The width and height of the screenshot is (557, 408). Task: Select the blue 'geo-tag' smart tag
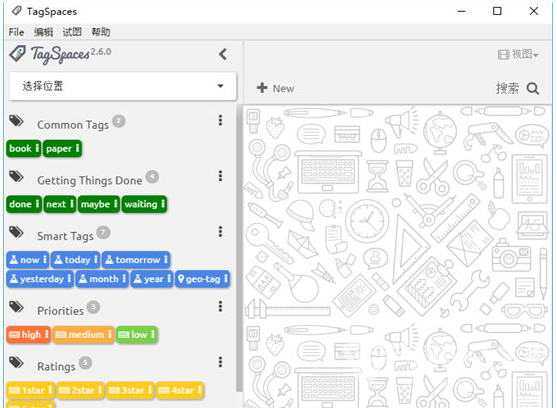(202, 279)
